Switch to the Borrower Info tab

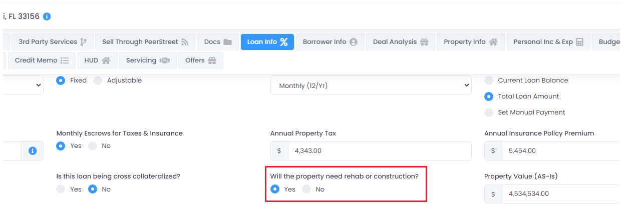(330, 42)
